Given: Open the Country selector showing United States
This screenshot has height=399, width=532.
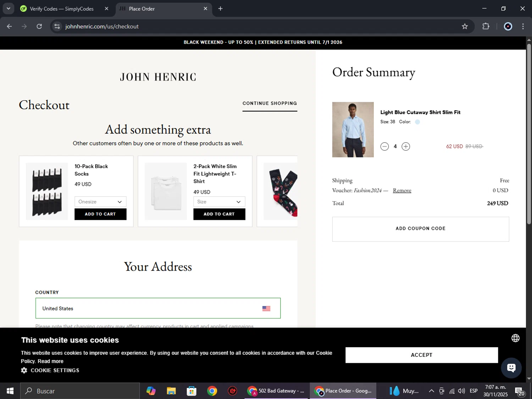Looking at the screenshot, I should pos(158,308).
